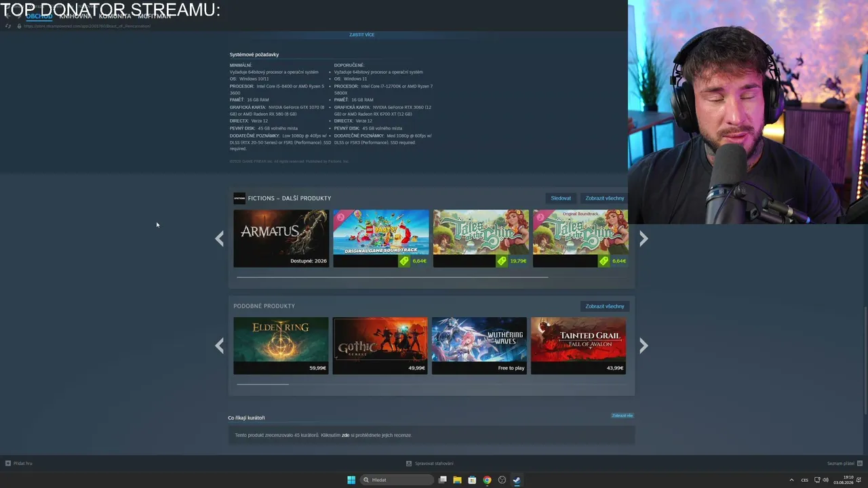Click the Steam back navigation arrow

[8, 16]
